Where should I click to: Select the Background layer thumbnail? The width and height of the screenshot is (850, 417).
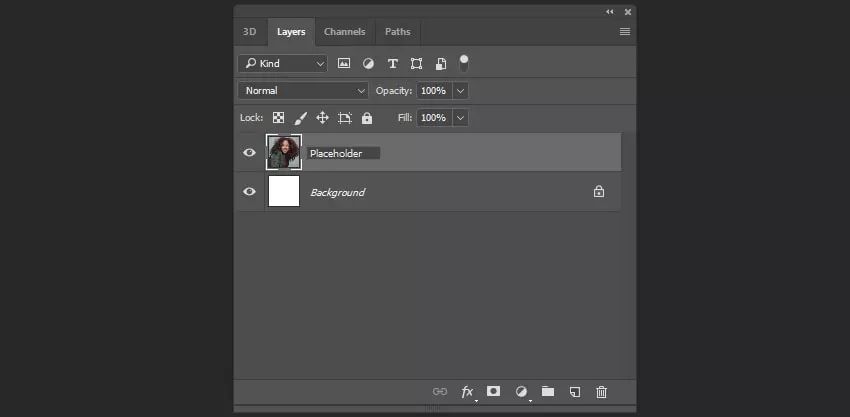tap(284, 191)
